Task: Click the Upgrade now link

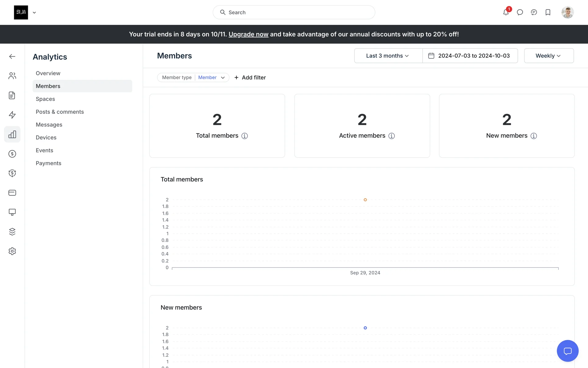Action: point(248,34)
